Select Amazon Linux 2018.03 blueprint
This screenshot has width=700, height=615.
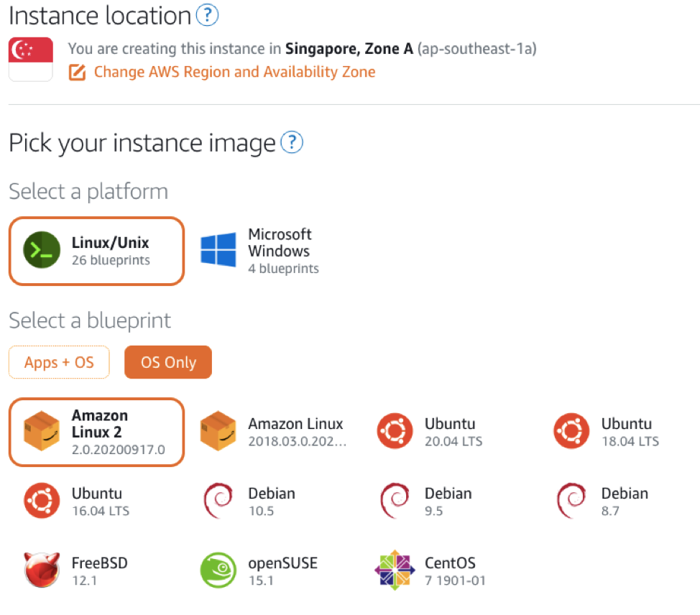point(273,432)
